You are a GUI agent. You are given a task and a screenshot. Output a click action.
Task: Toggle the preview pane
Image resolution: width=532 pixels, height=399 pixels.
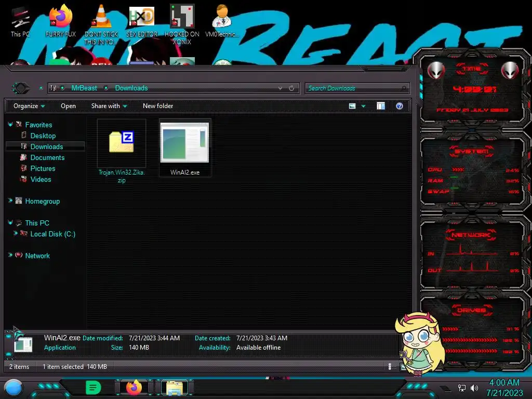(381, 106)
